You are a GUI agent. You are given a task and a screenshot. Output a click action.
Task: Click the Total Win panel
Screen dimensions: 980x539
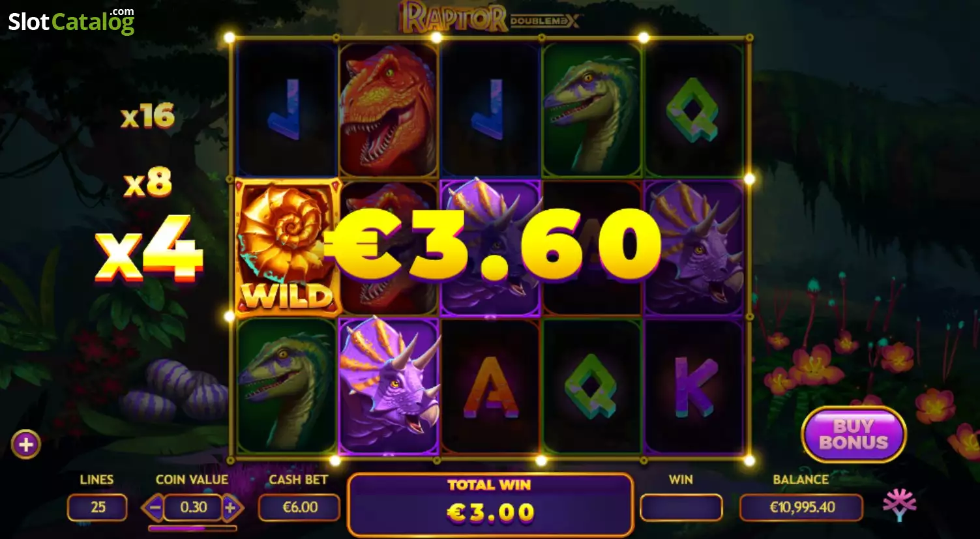pos(490,504)
